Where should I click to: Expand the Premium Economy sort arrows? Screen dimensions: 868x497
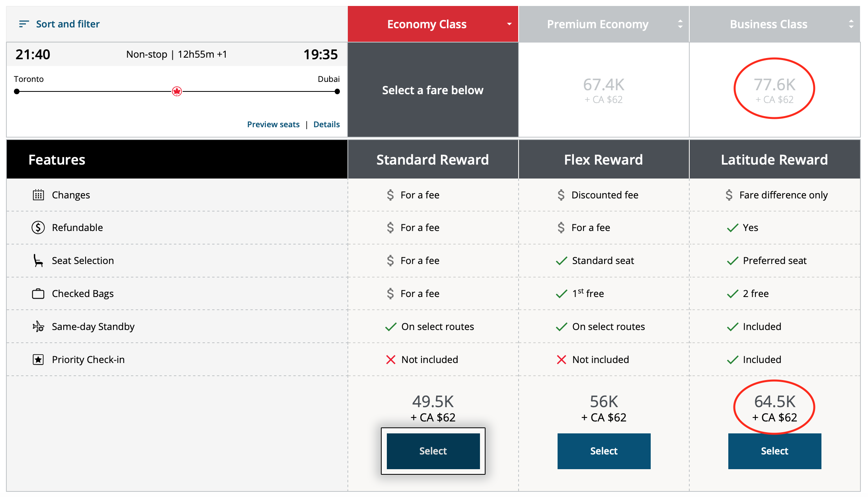pos(680,24)
